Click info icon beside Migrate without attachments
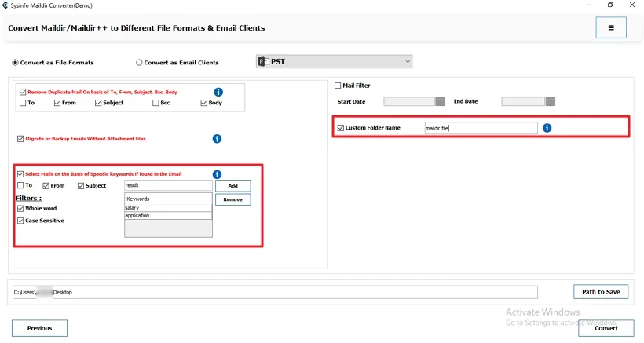This screenshot has height=343, width=644. coord(217,139)
